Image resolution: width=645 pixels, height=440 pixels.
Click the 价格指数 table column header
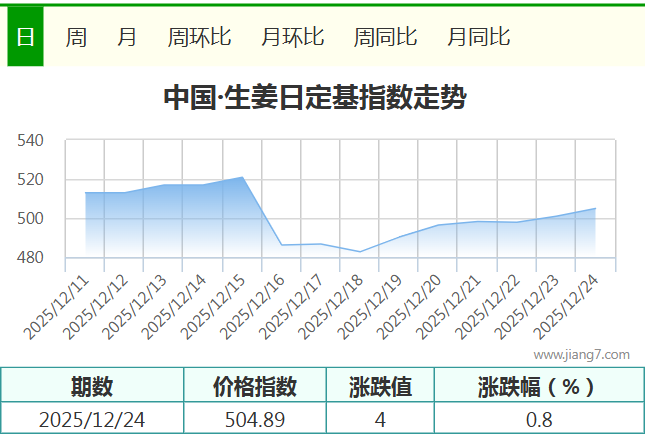pyautogui.click(x=255, y=387)
